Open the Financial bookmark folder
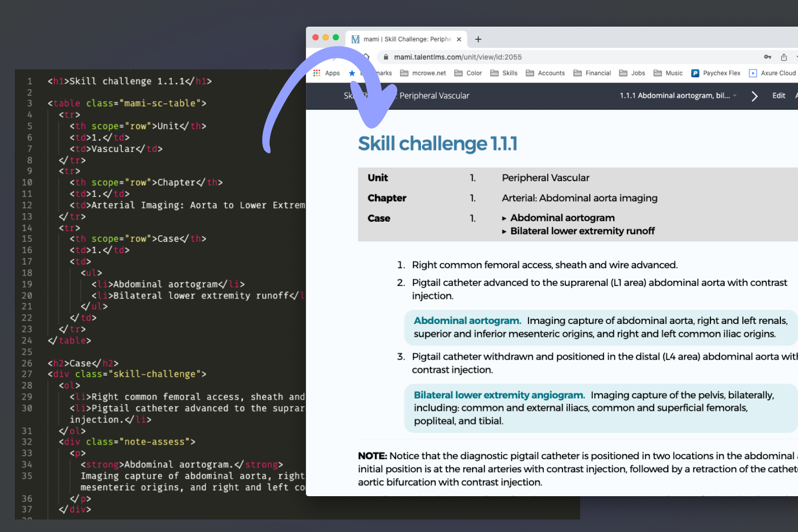Screen dimensions: 798x532 (592, 73)
